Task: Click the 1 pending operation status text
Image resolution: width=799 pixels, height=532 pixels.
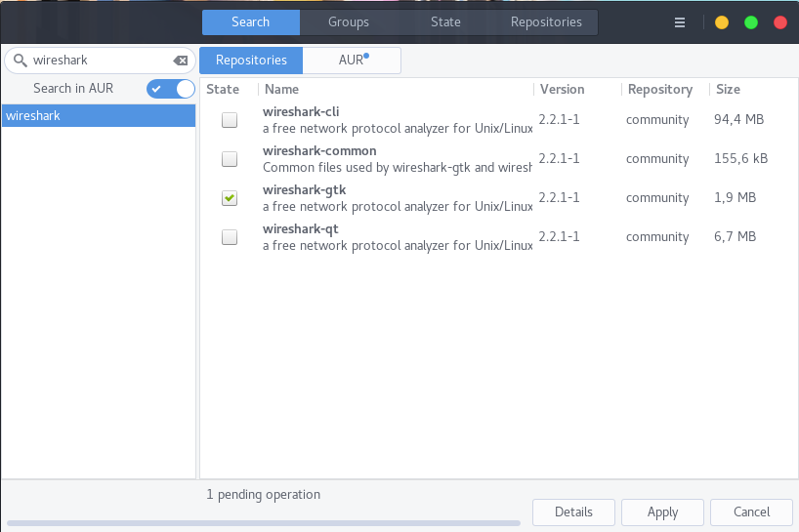Action: [264, 495]
